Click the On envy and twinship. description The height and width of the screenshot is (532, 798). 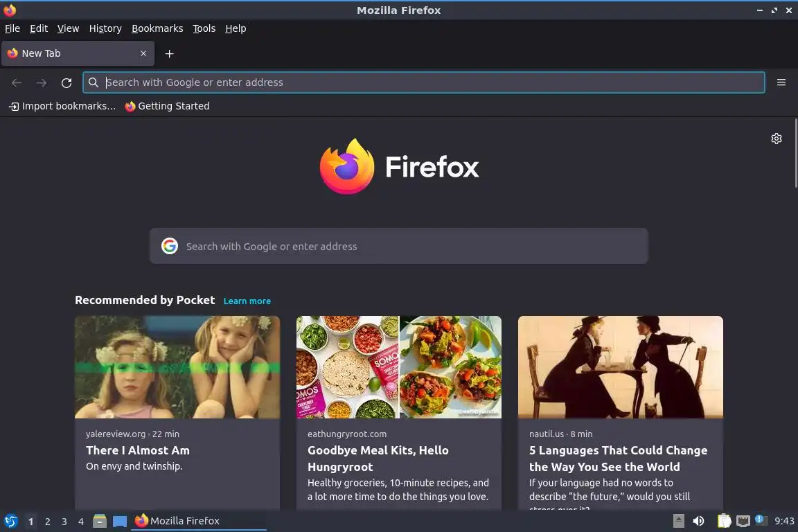point(134,465)
